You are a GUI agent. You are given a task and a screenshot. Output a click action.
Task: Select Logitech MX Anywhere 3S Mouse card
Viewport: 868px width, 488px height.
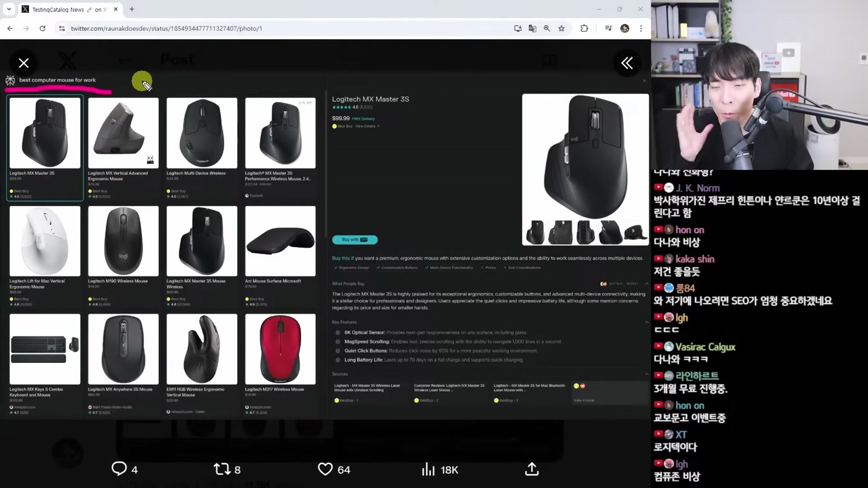coord(123,364)
